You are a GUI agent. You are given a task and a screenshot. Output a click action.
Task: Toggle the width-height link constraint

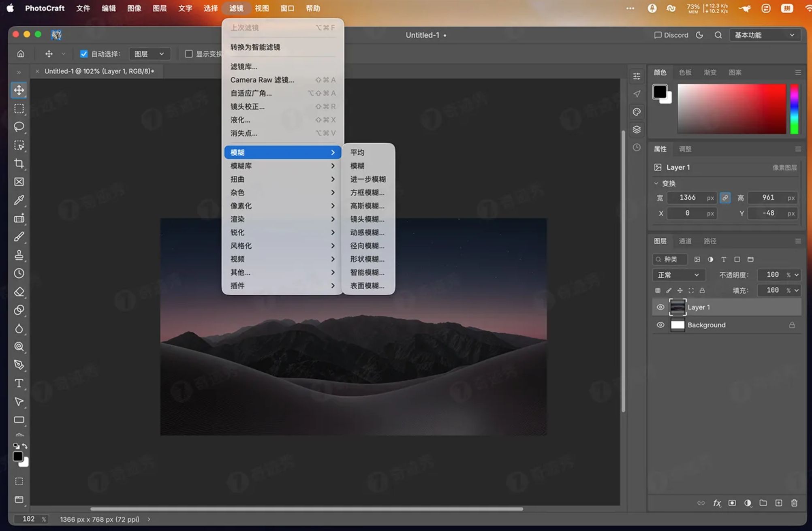pyautogui.click(x=725, y=198)
